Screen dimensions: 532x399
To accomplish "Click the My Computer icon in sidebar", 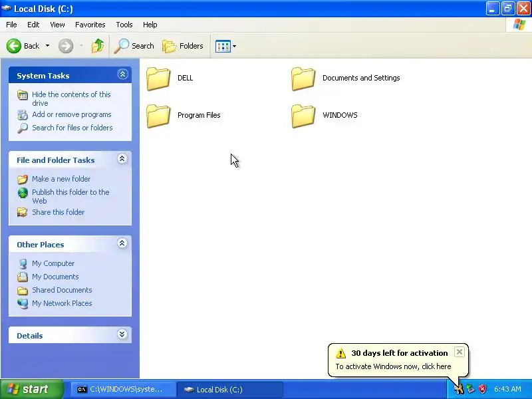I will [23, 263].
